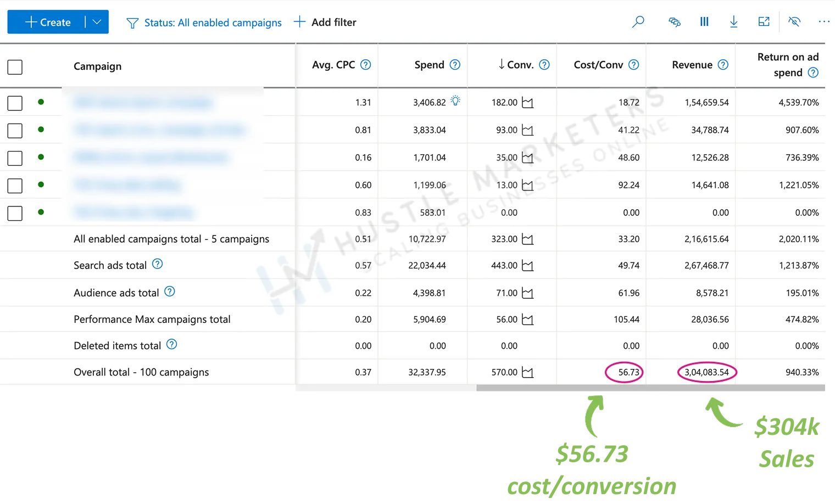Click the Overall total cost/conv 56.73
The height and width of the screenshot is (504, 835).
tap(628, 372)
